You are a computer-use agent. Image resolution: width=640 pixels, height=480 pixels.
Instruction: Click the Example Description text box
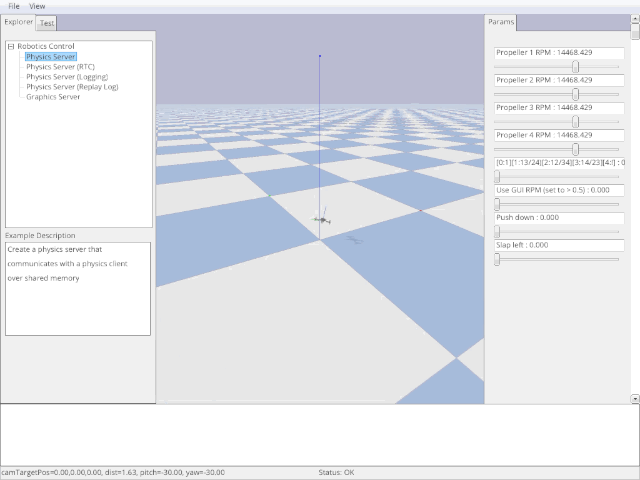click(x=78, y=289)
